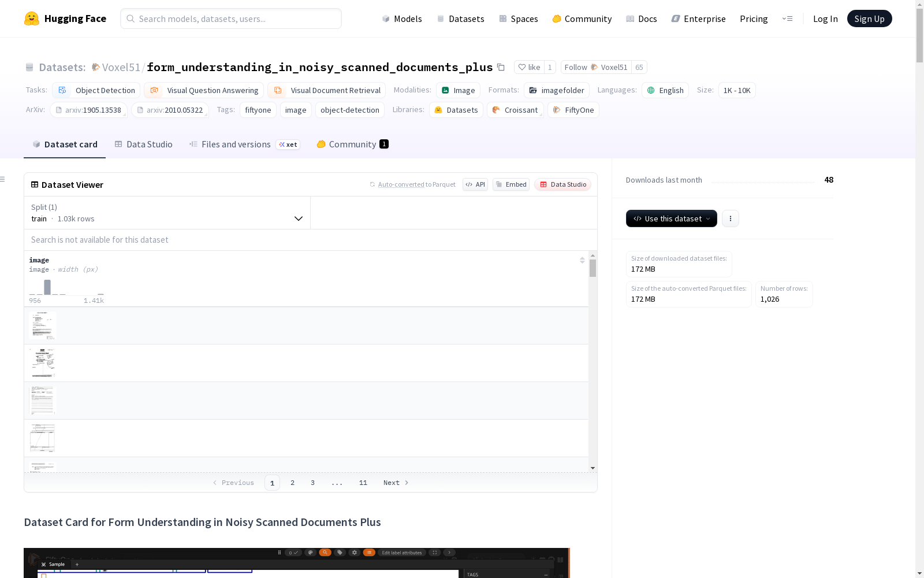Click the left sidebar table-of-contents icon

(x=3, y=179)
